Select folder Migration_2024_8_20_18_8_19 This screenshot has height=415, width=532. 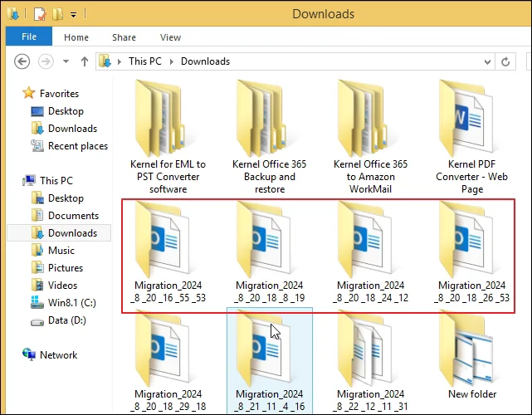click(270, 251)
